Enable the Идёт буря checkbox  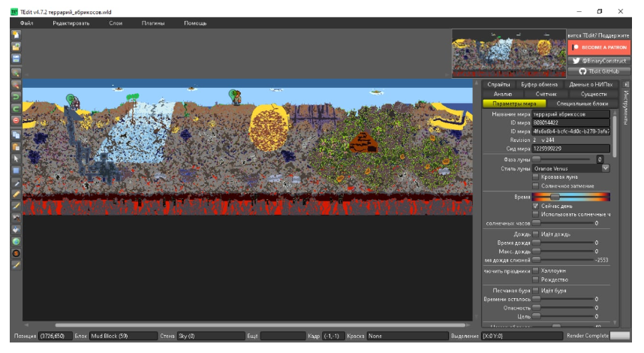(536, 291)
